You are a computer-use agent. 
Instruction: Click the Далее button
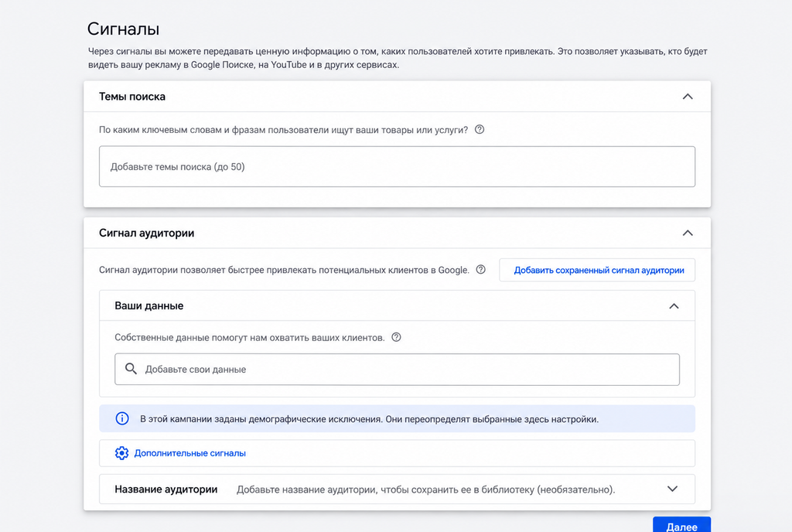(681, 525)
